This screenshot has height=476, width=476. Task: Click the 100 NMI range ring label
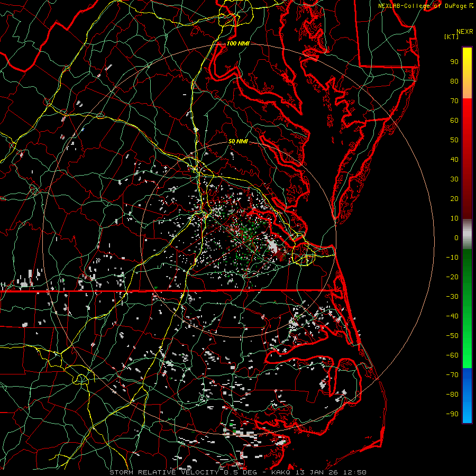(x=238, y=43)
